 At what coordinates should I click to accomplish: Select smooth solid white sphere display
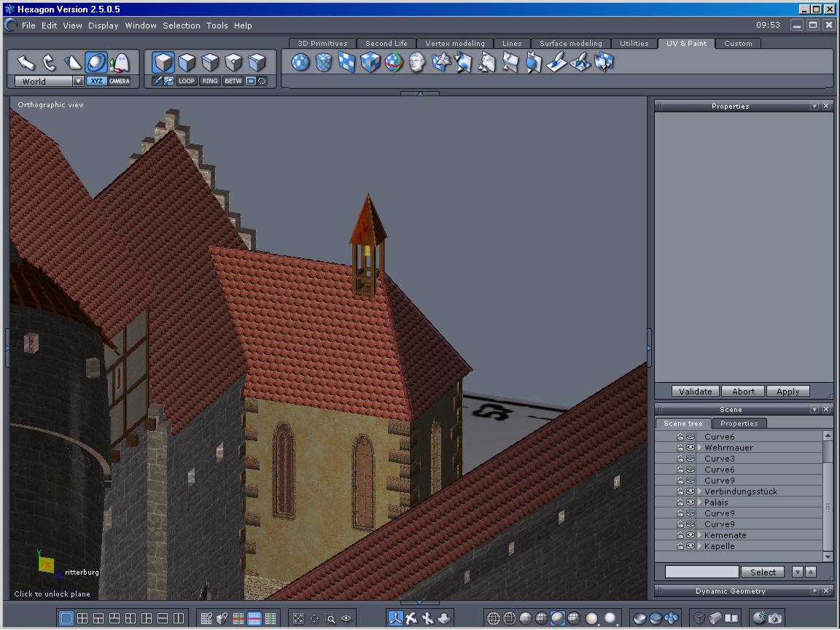click(x=610, y=619)
